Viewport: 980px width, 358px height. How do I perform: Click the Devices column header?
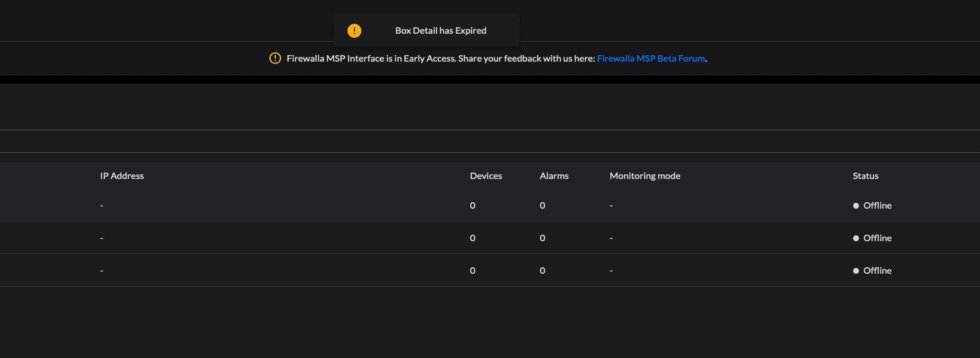coord(485,176)
